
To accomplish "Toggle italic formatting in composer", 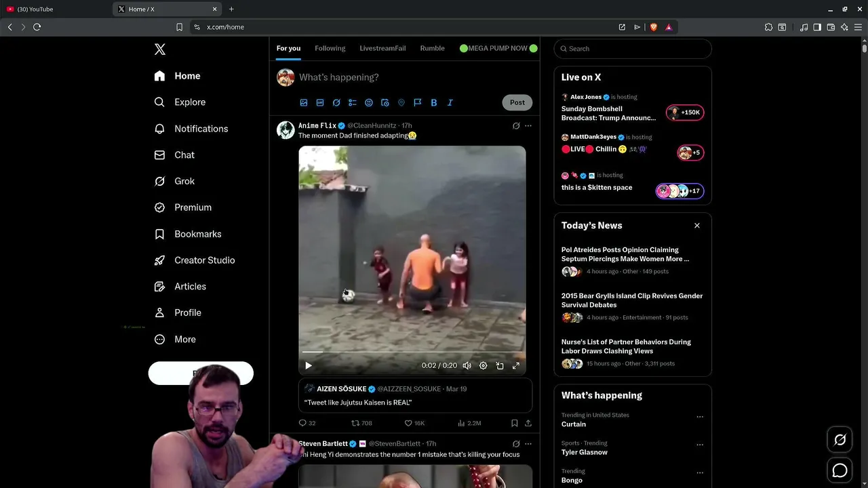I will (450, 102).
